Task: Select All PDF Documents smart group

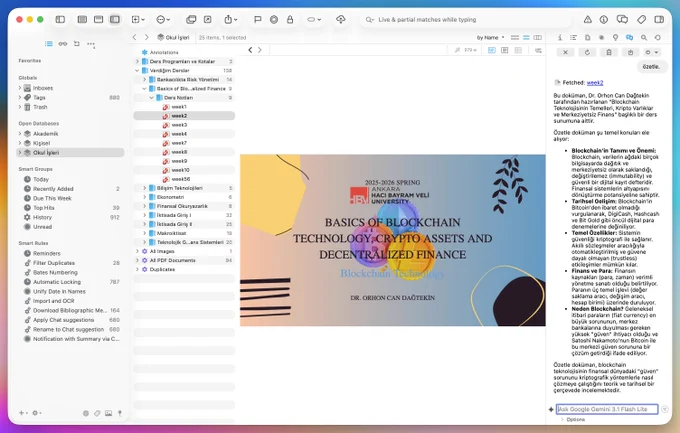Action: tap(172, 260)
